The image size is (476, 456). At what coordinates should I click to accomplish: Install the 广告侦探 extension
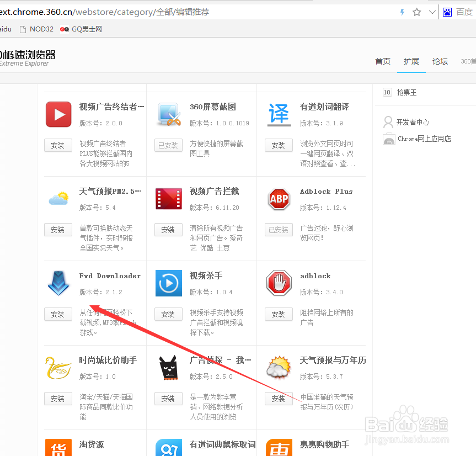(x=168, y=399)
